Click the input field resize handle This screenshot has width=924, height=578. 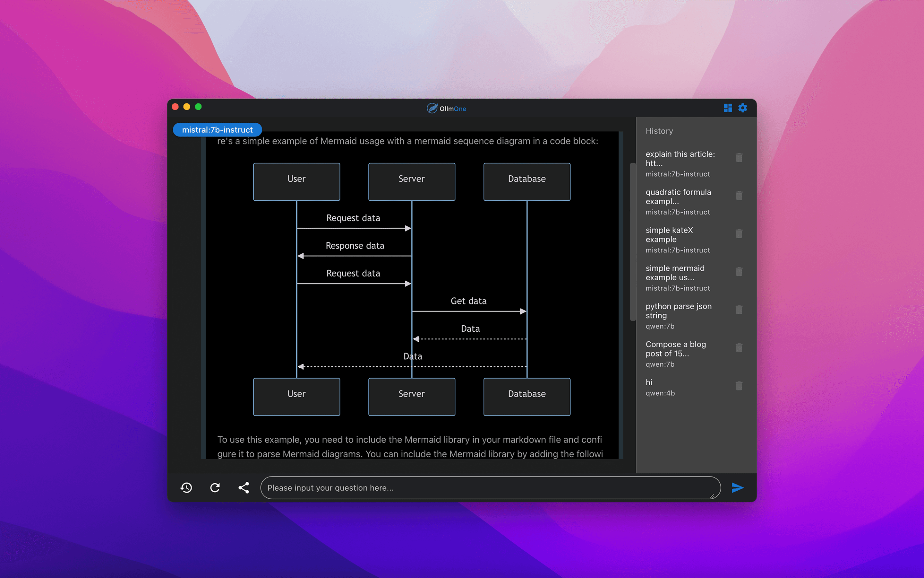coord(712,495)
